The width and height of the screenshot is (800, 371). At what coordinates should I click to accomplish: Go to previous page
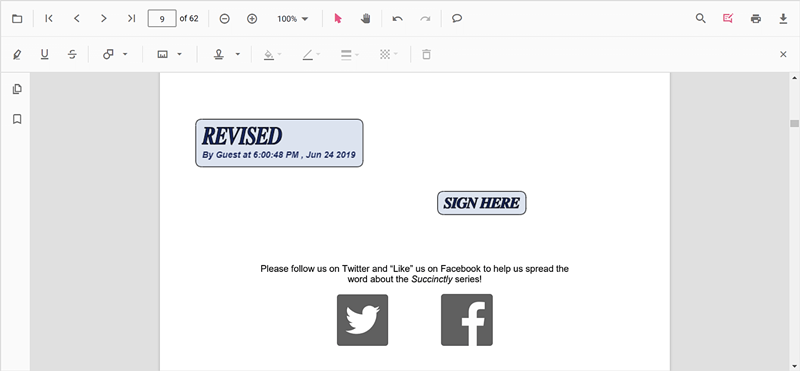coord(77,18)
